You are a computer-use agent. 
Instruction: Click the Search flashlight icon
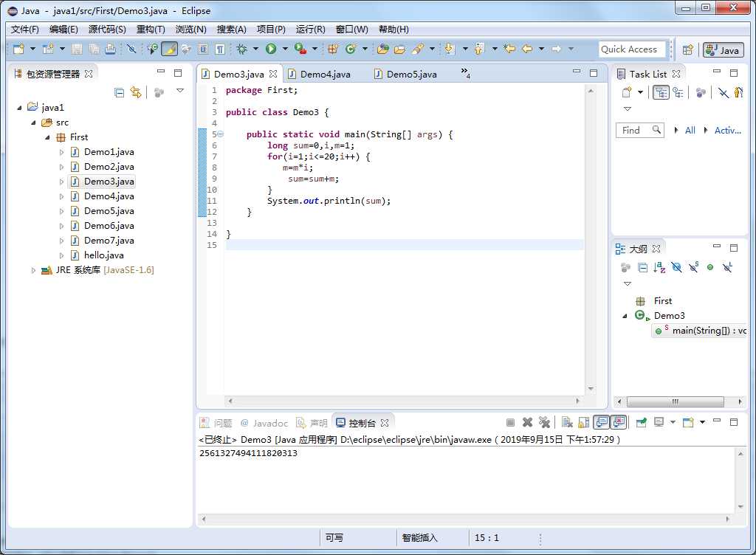click(x=418, y=49)
